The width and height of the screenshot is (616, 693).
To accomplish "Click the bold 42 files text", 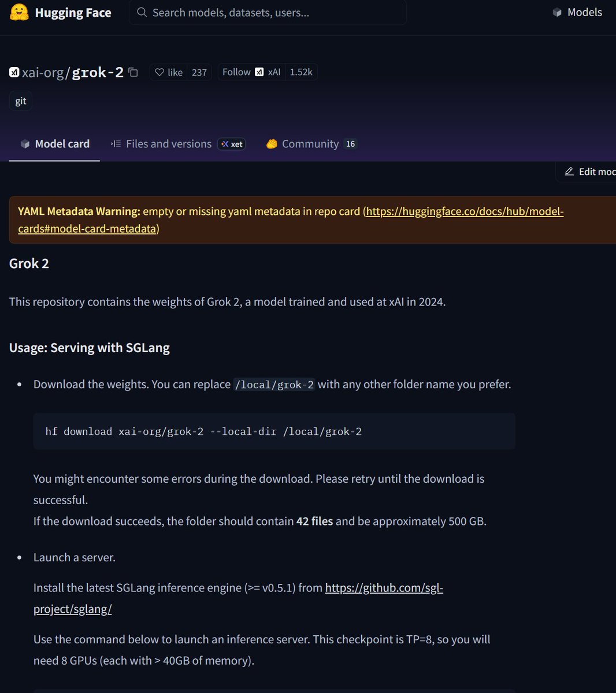I will 314,521.
